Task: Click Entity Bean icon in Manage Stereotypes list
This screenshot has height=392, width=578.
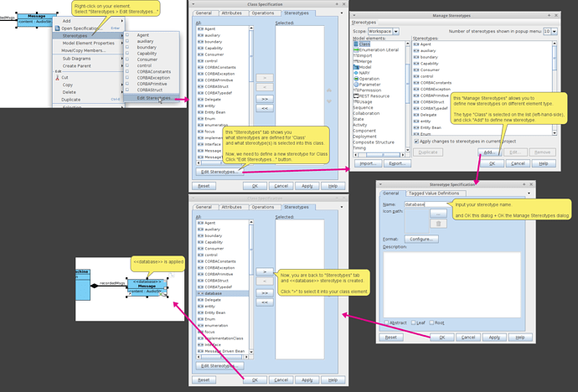Action: click(x=416, y=127)
